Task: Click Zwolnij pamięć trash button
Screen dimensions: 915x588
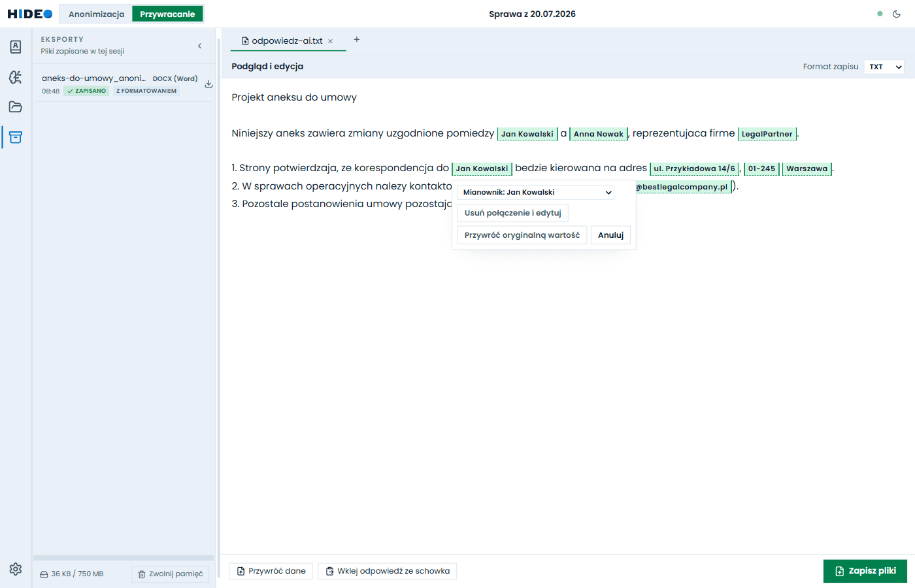Action: coord(171,574)
